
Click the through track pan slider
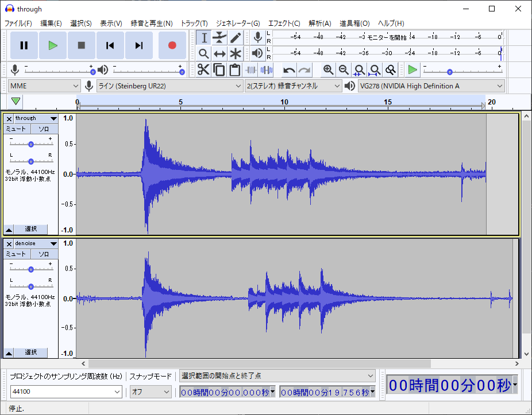coord(31,161)
